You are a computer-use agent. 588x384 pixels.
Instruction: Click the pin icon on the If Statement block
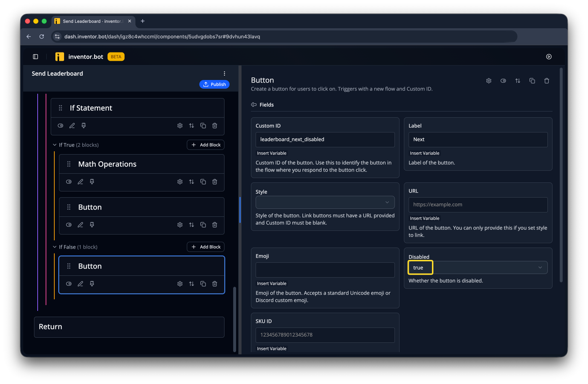click(x=84, y=126)
